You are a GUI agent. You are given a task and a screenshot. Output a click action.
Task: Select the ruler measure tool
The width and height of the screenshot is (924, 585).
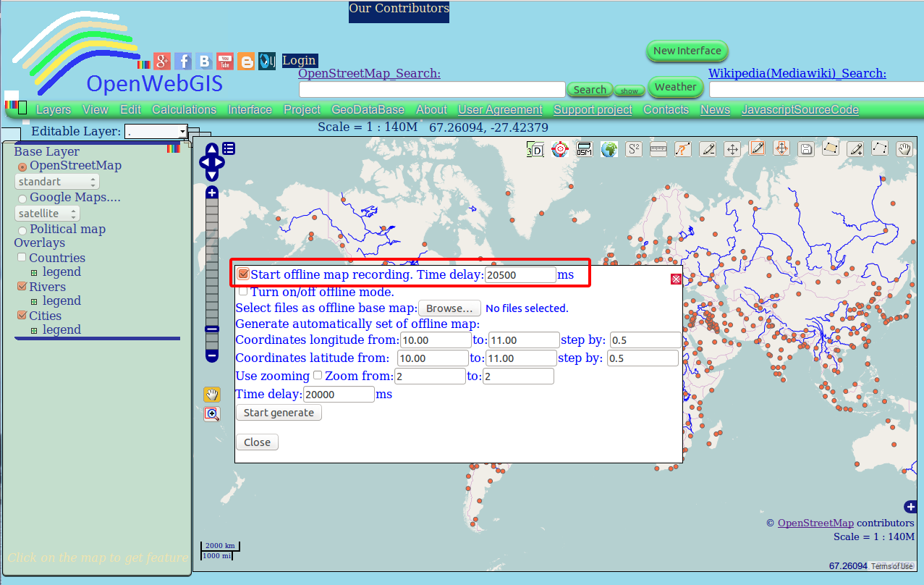pyautogui.click(x=658, y=149)
